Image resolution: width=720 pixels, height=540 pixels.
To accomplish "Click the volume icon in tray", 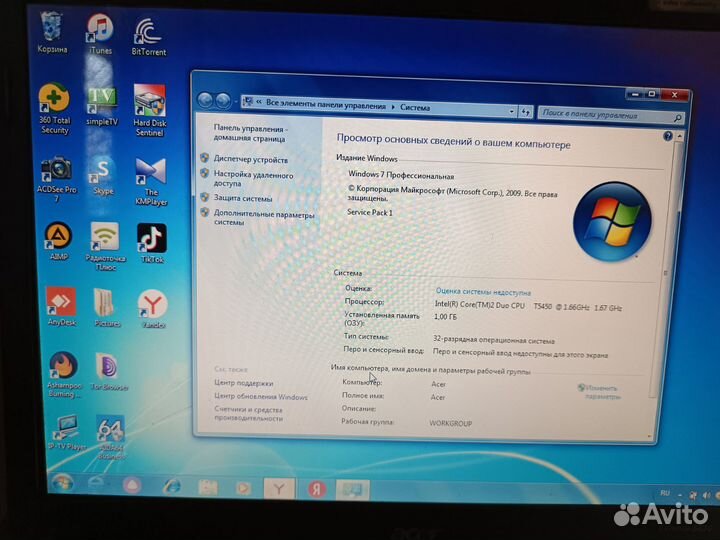I will 706,495.
